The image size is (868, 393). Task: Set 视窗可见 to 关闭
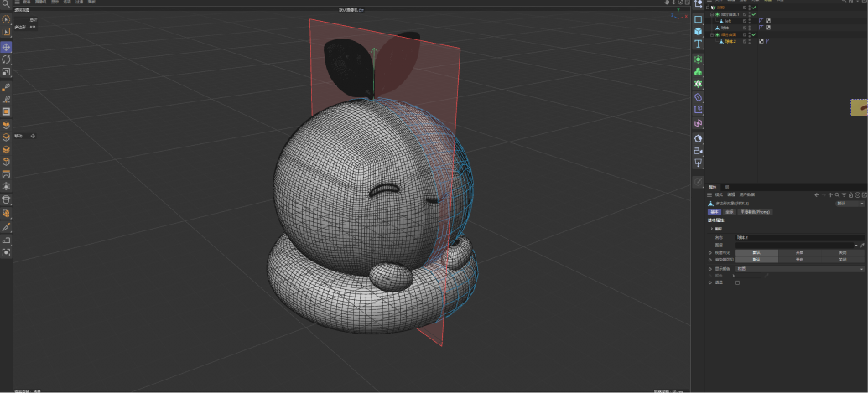(x=843, y=252)
